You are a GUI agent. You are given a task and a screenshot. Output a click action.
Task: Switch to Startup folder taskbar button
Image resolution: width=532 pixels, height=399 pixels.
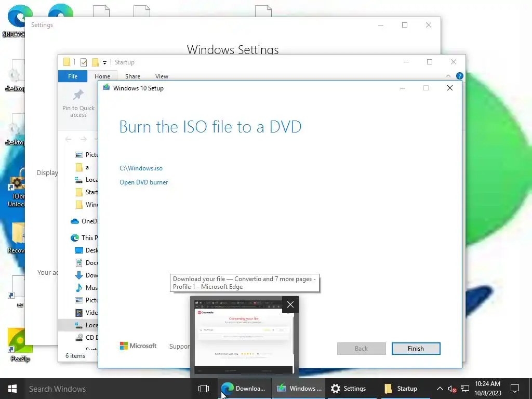[406, 389]
